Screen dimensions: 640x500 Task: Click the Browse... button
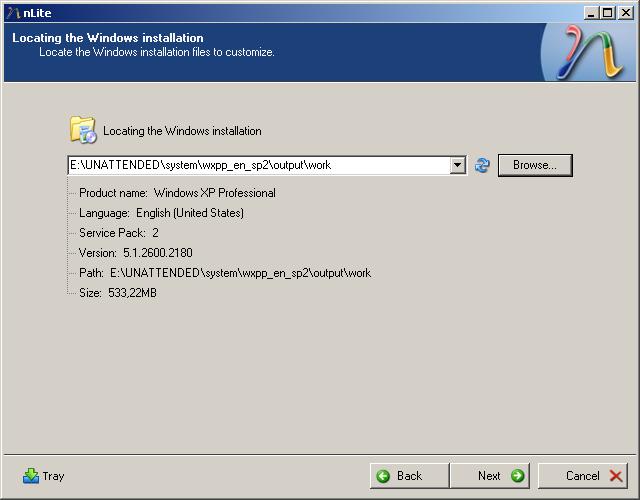coord(535,165)
